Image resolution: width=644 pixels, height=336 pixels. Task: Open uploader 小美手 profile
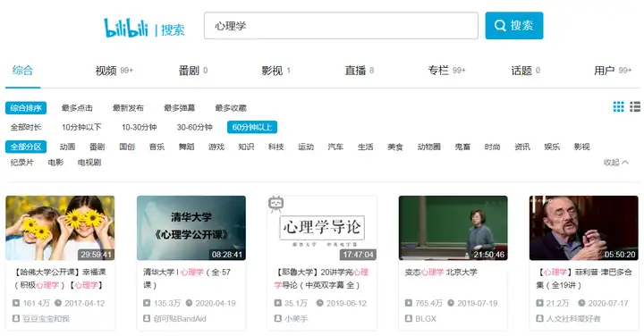point(296,318)
